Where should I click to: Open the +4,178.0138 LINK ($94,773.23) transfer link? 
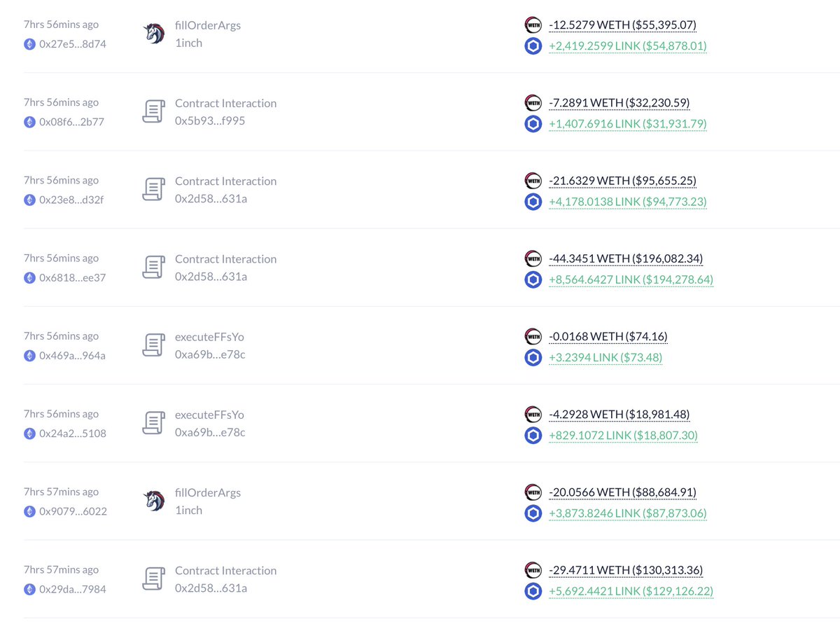coord(628,202)
